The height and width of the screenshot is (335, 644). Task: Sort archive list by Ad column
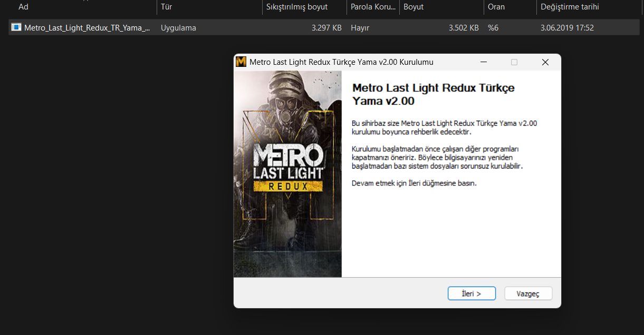click(23, 7)
